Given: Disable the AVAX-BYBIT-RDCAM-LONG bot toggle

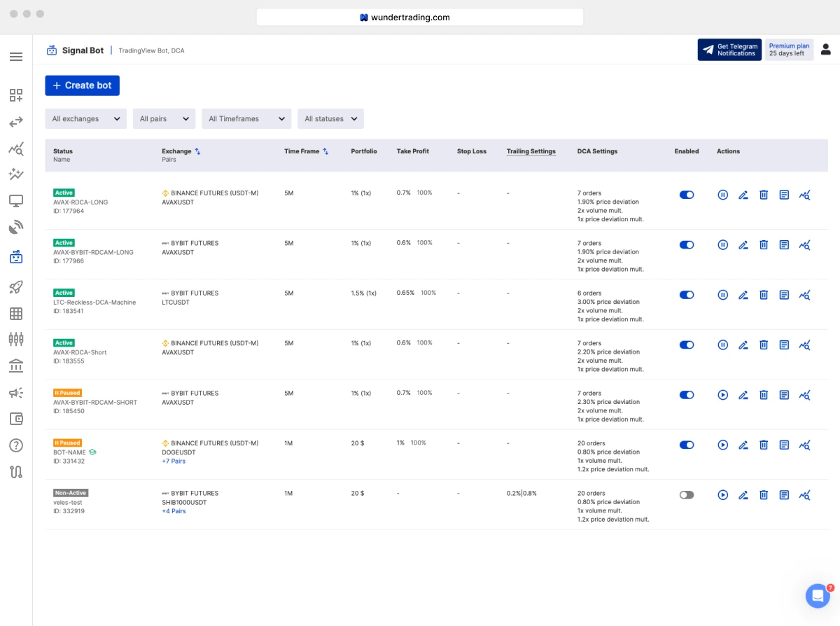Looking at the screenshot, I should click(x=687, y=245).
